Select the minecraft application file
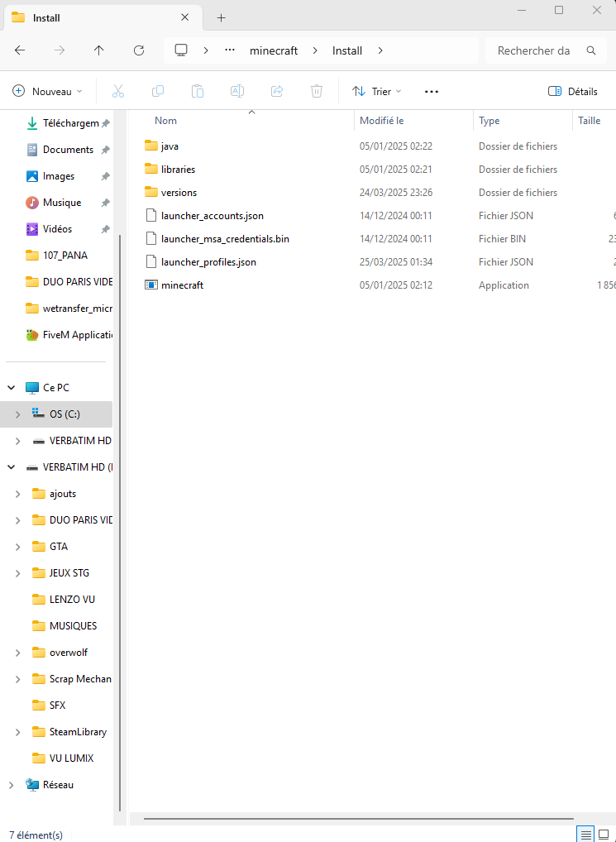616x842 pixels. pos(183,285)
